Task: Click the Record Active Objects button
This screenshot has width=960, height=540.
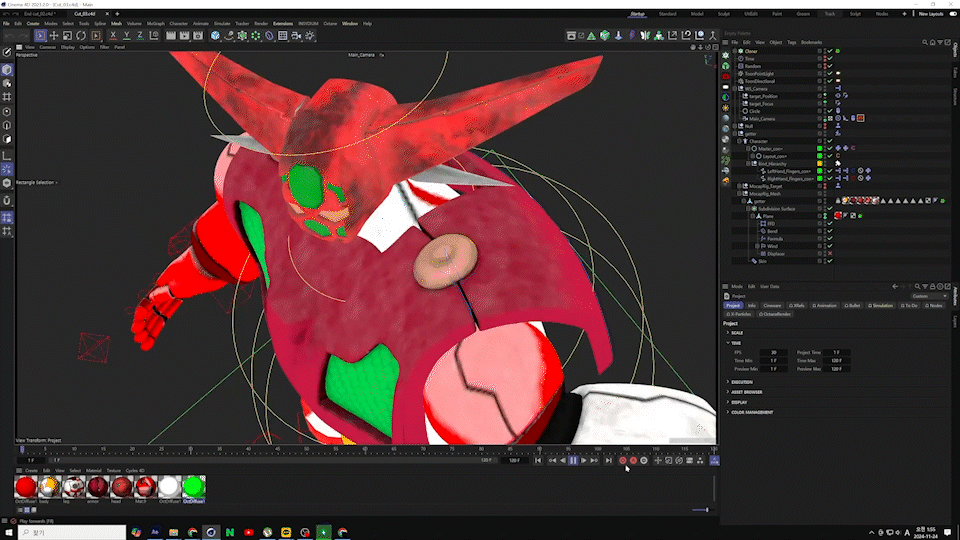Action: 623,460
